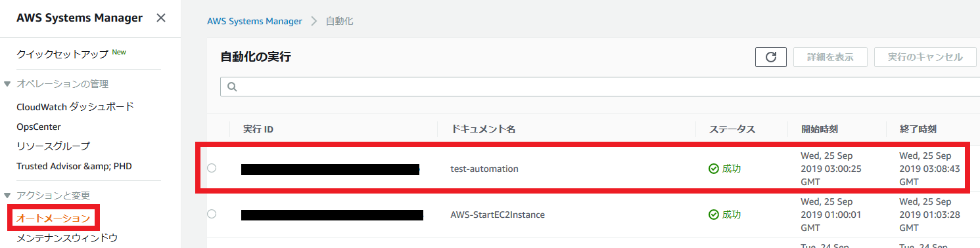Click the AWS Systems Manager sidebar title
This screenshot has height=248, width=980.
(x=80, y=18)
